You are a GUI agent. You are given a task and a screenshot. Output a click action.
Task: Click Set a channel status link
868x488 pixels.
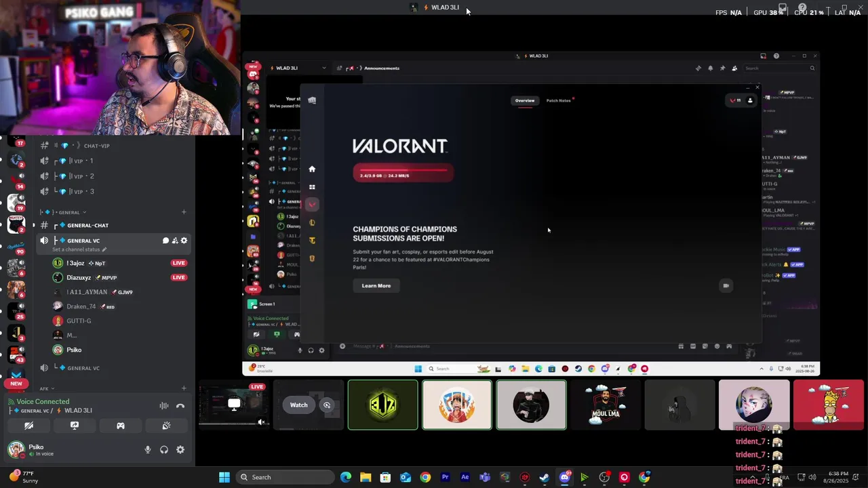(79, 249)
